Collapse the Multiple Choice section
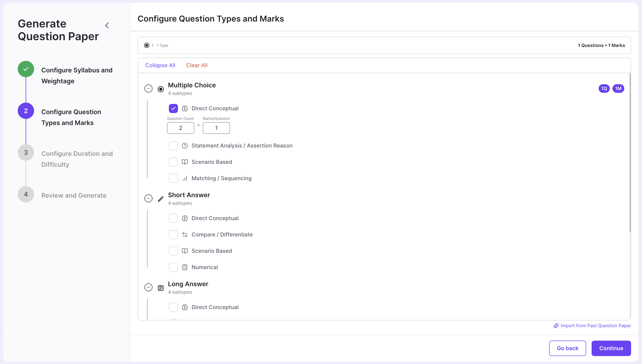Viewport: 642px width, 364px height. click(x=148, y=89)
